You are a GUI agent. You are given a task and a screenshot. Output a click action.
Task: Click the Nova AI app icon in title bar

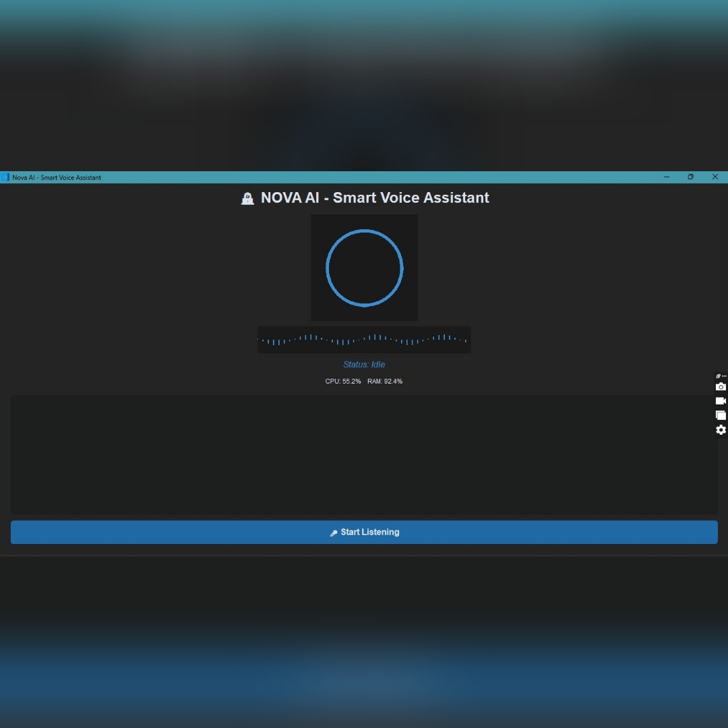pyautogui.click(x=5, y=177)
